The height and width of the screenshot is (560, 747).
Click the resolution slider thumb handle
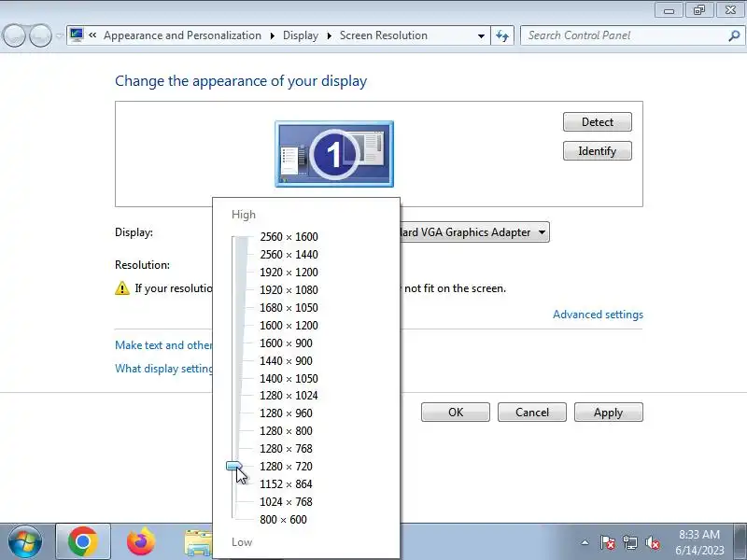tap(234, 467)
